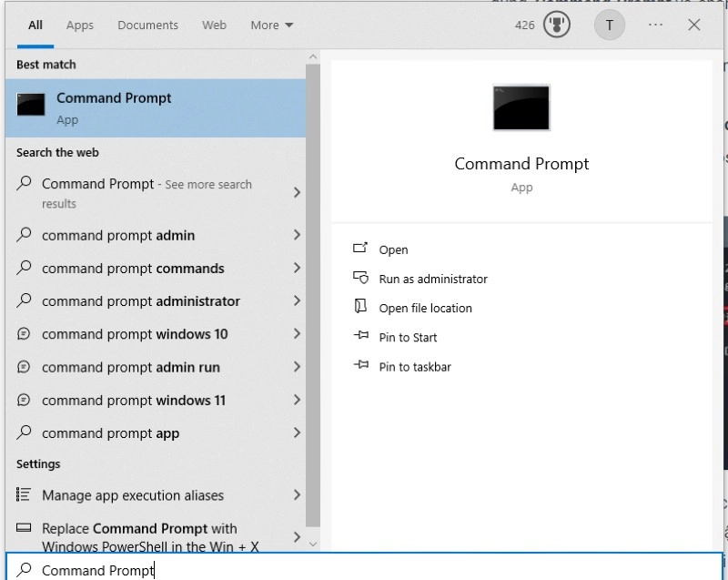The width and height of the screenshot is (728, 580).
Task: Choose Run as administrator
Action: [433, 280]
